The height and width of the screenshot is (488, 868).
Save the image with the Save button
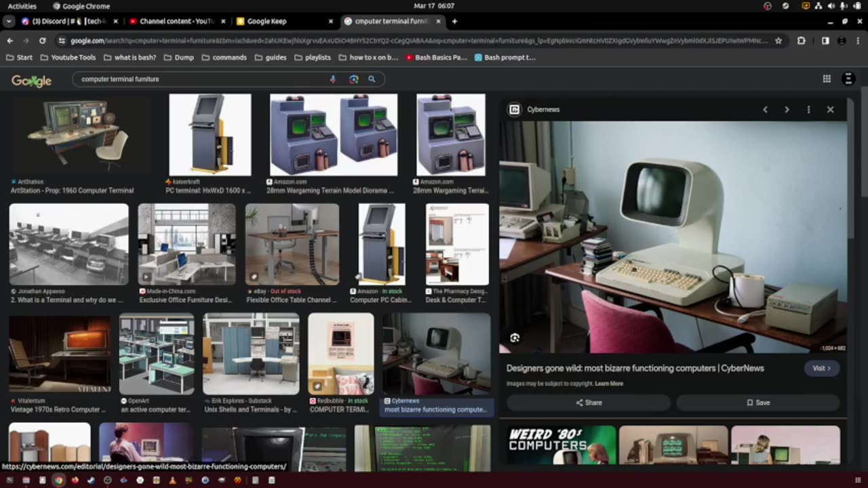(x=758, y=403)
